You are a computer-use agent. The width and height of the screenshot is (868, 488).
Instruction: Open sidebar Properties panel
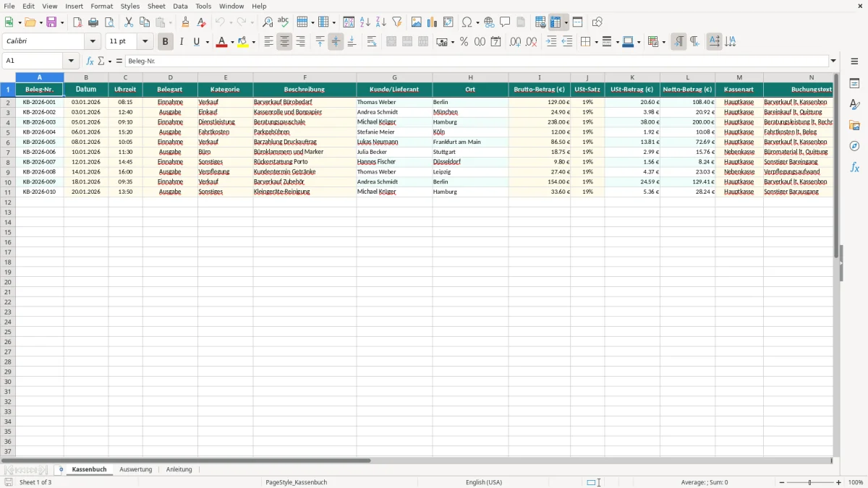[854, 84]
